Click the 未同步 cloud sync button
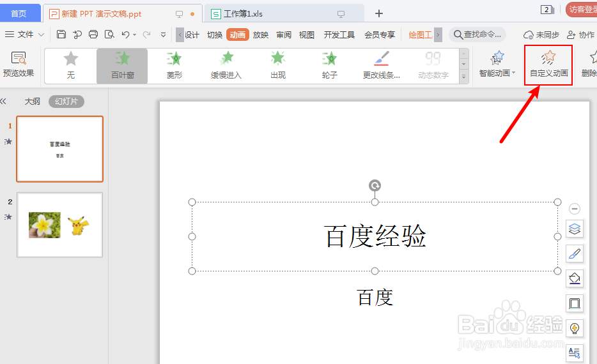The width and height of the screenshot is (597, 364). [541, 35]
